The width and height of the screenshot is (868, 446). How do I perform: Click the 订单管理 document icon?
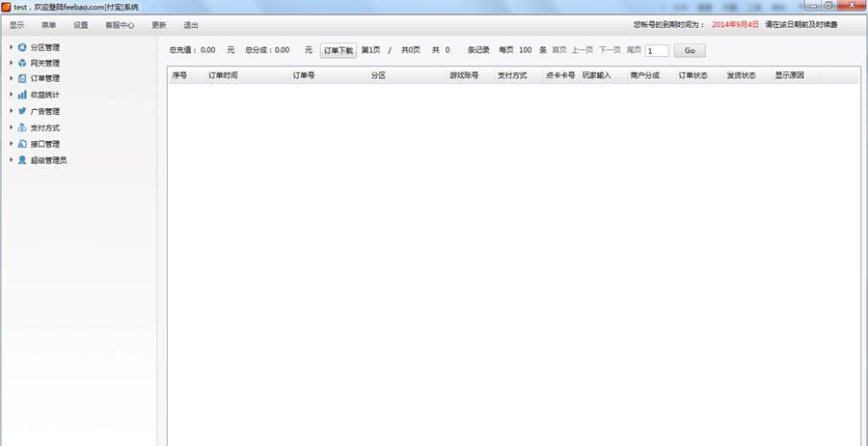coord(22,78)
